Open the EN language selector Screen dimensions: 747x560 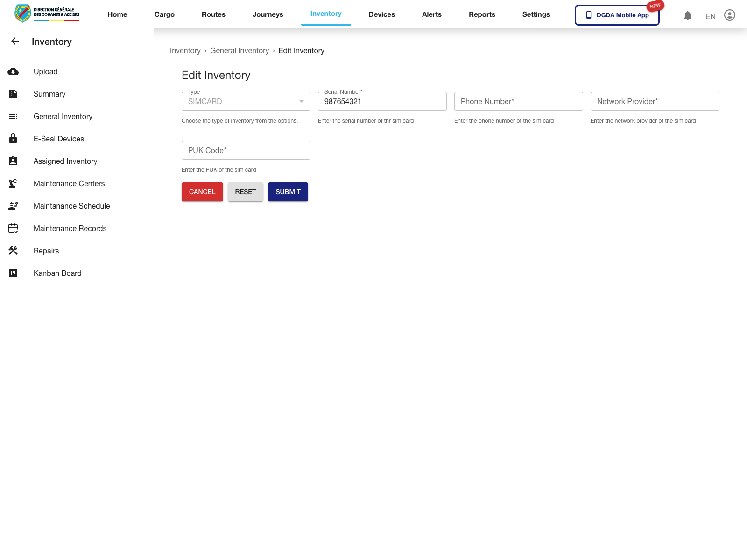pyautogui.click(x=710, y=16)
